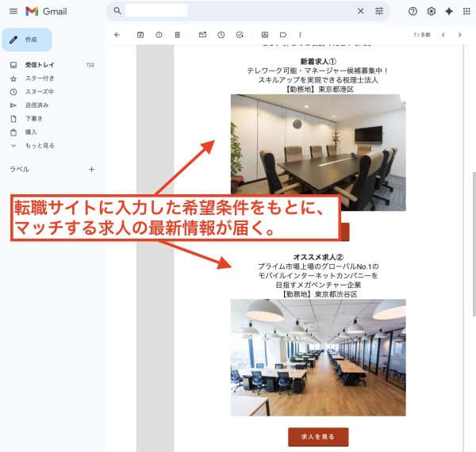Click the 7 / 多数 message counter

point(422,35)
